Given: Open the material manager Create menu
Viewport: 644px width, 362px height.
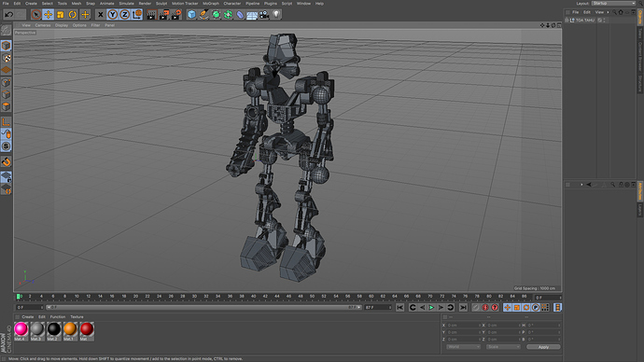Looking at the screenshot, I should click(27, 317).
